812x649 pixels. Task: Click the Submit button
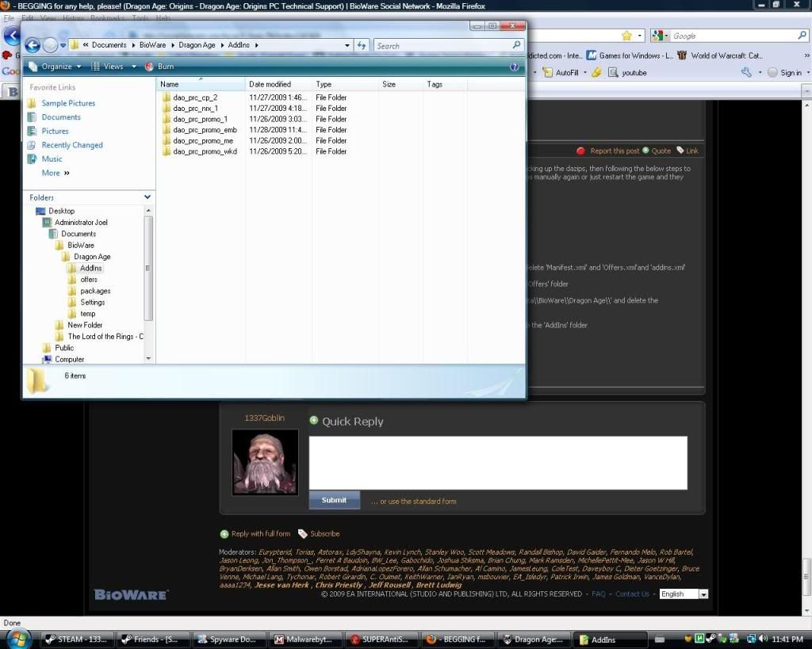click(x=334, y=500)
